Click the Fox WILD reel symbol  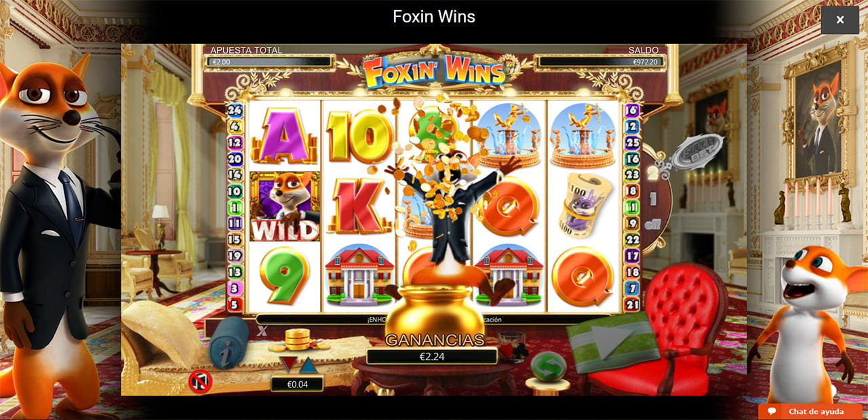(285, 206)
